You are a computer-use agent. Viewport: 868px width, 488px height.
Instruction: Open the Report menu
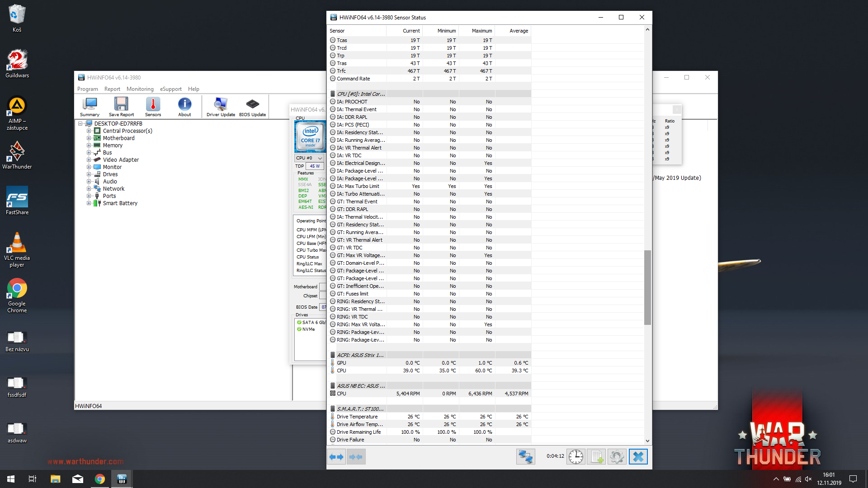(112, 89)
